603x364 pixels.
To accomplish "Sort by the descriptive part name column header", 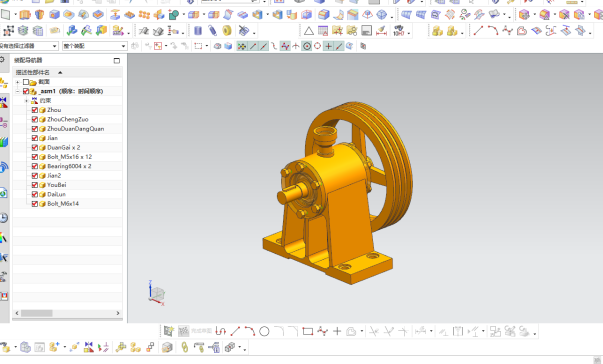I will pyautogui.click(x=67, y=72).
